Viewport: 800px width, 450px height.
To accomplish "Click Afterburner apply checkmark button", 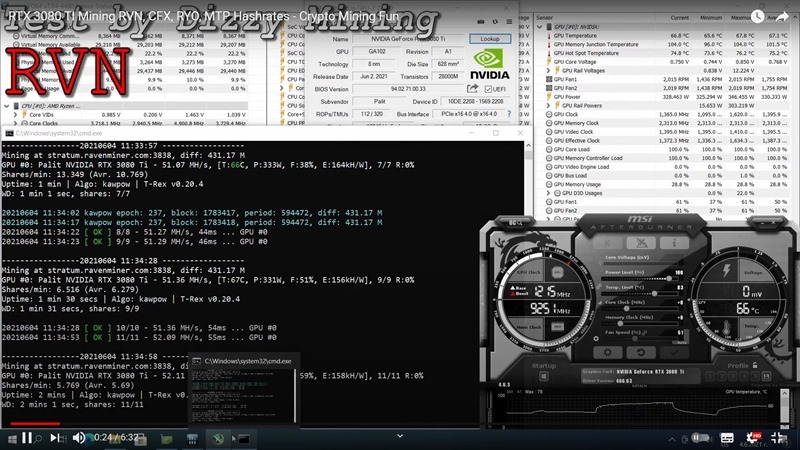I will [674, 352].
